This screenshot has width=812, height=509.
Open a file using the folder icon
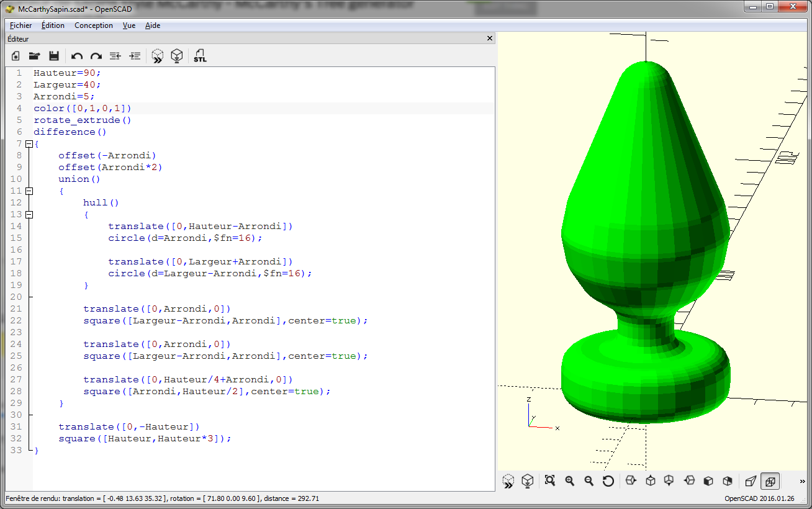pos(35,56)
